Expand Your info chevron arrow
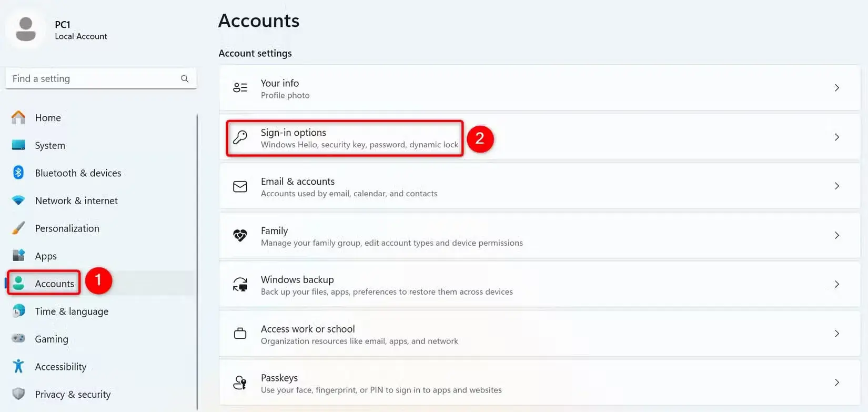The width and height of the screenshot is (868, 412). [836, 88]
